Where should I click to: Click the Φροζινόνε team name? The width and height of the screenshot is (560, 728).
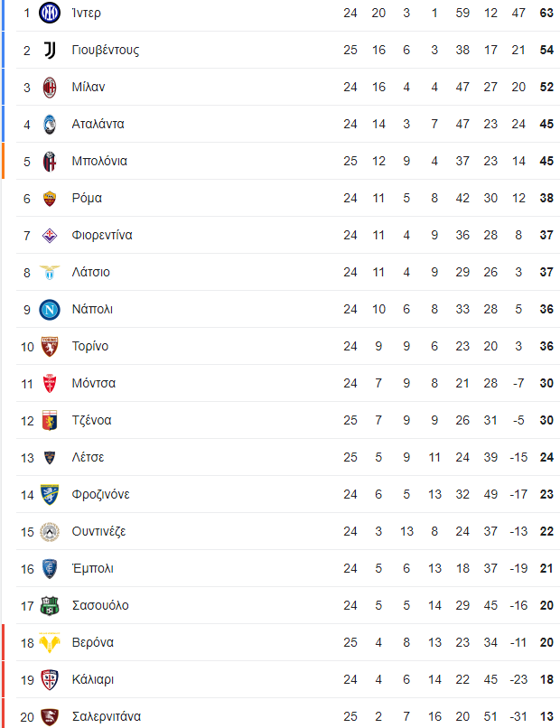pos(101,494)
